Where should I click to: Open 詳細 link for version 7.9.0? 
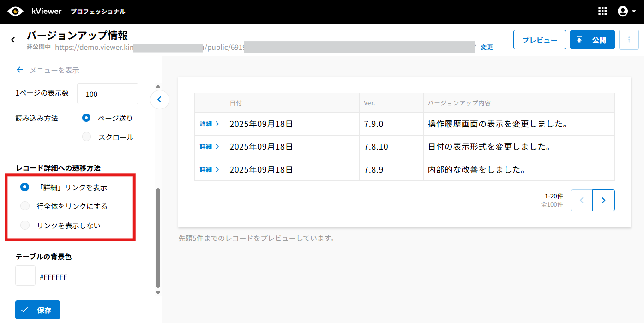(209, 124)
